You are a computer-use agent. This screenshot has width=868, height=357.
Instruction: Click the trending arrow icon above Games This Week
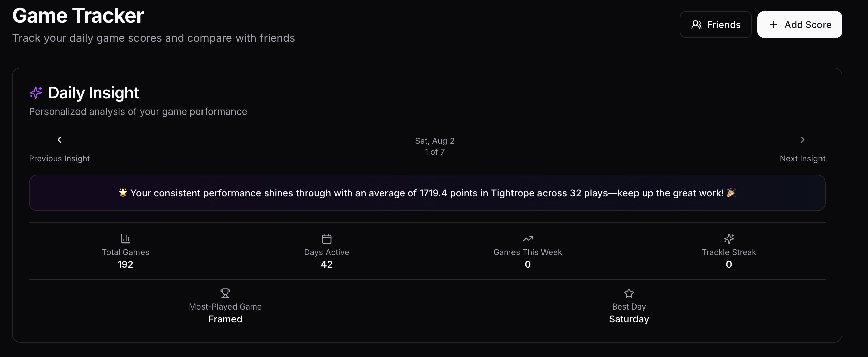528,238
